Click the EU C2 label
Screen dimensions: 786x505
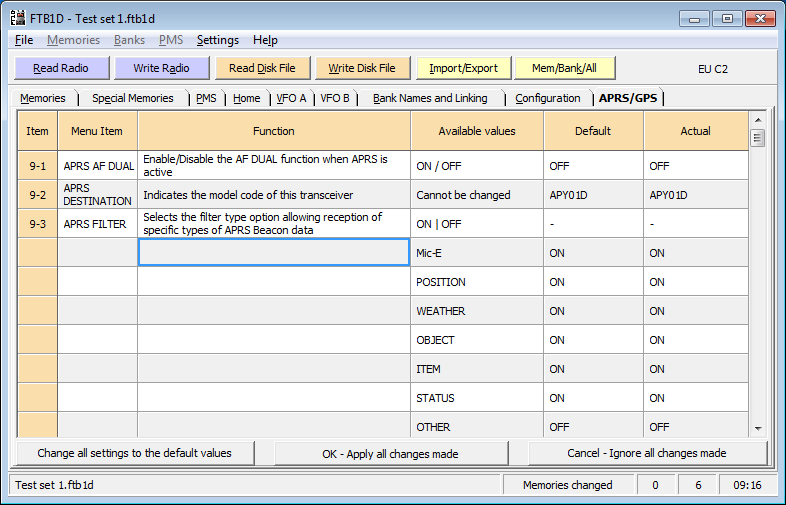712,69
